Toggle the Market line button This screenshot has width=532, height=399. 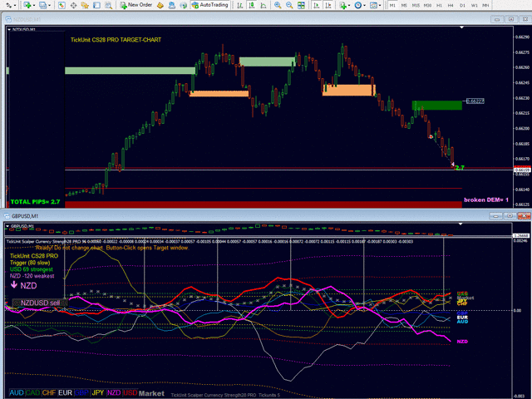pos(151,393)
